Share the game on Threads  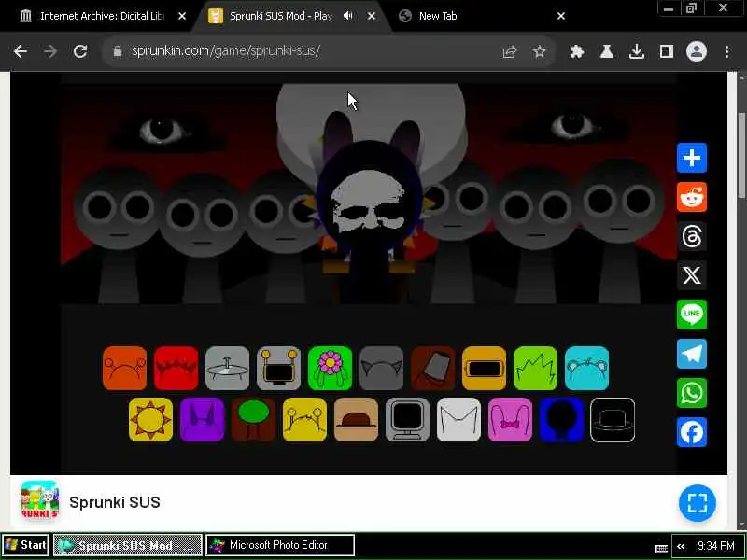pos(692,236)
